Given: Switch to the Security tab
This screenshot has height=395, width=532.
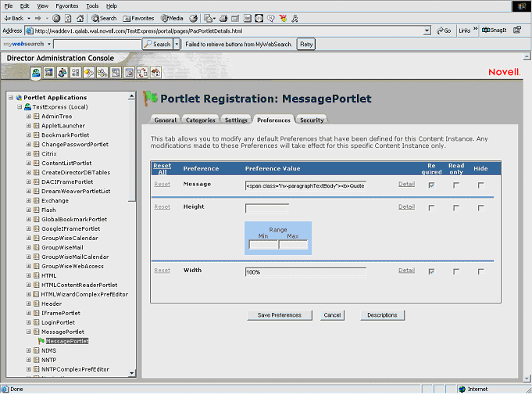Looking at the screenshot, I should pos(312,120).
